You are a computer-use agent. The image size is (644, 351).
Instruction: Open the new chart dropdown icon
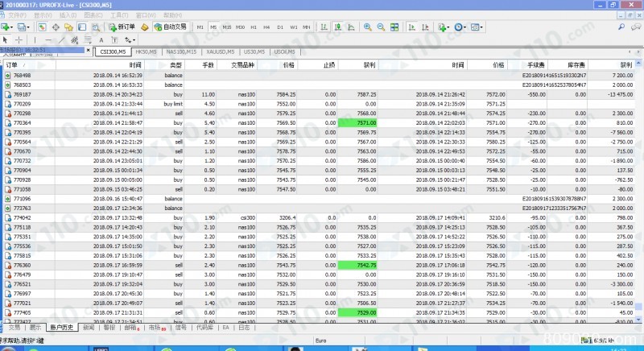coord(6,27)
